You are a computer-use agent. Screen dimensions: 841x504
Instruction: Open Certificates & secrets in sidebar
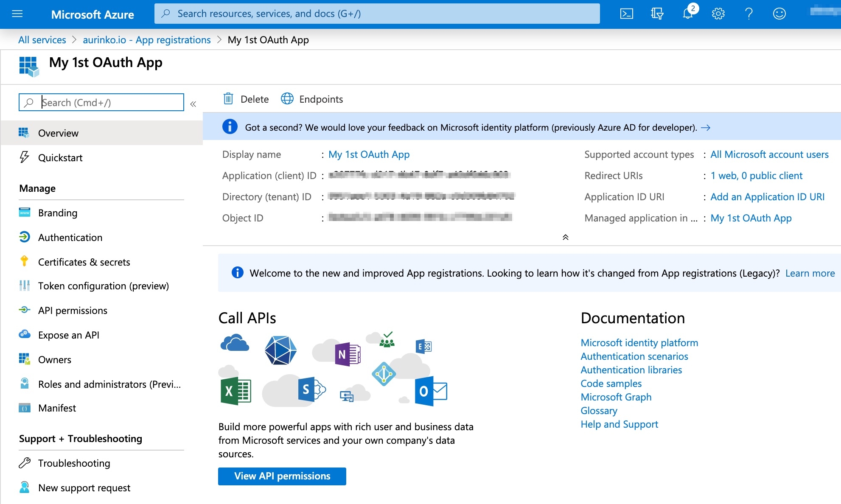pos(84,262)
